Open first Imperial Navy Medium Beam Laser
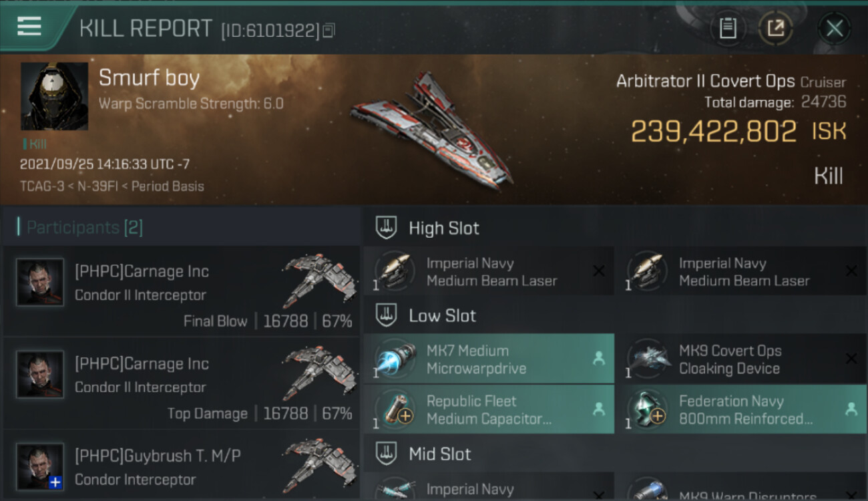The image size is (868, 501). point(489,271)
